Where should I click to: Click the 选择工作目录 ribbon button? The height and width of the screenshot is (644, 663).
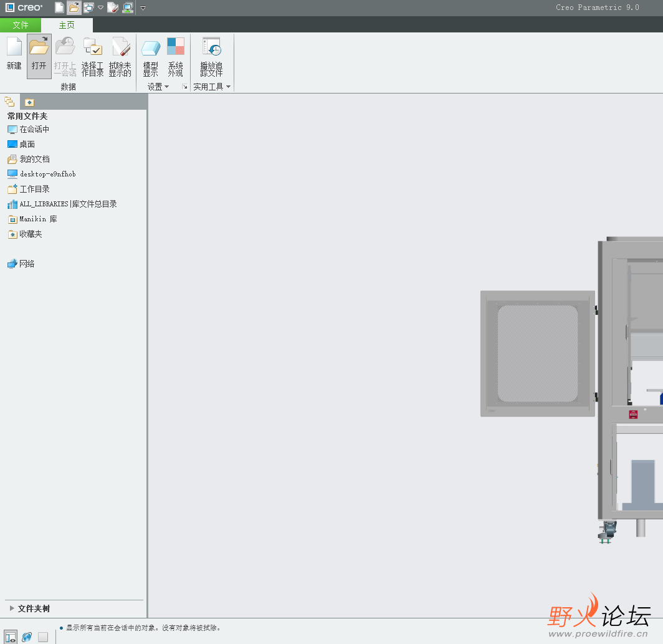[x=92, y=57]
